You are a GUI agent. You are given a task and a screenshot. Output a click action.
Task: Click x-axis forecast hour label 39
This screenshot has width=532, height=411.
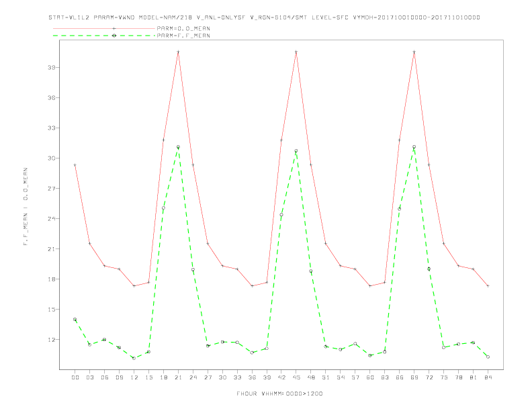pos(267,377)
